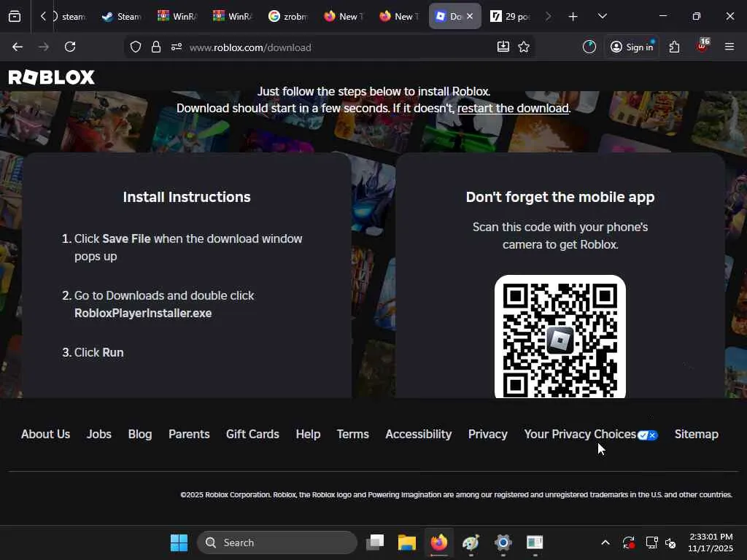
Task: Open uBlock extension with 16 badge
Action: click(x=703, y=46)
